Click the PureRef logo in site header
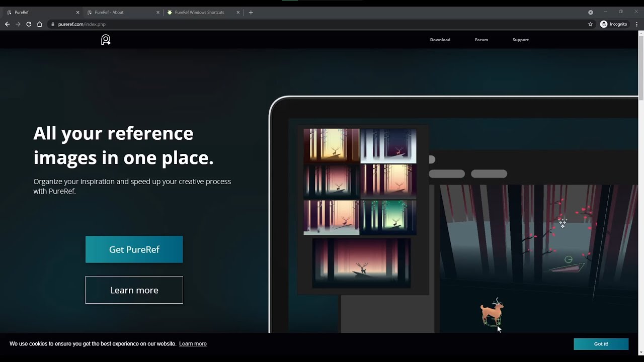This screenshot has height=362, width=644. (106, 40)
